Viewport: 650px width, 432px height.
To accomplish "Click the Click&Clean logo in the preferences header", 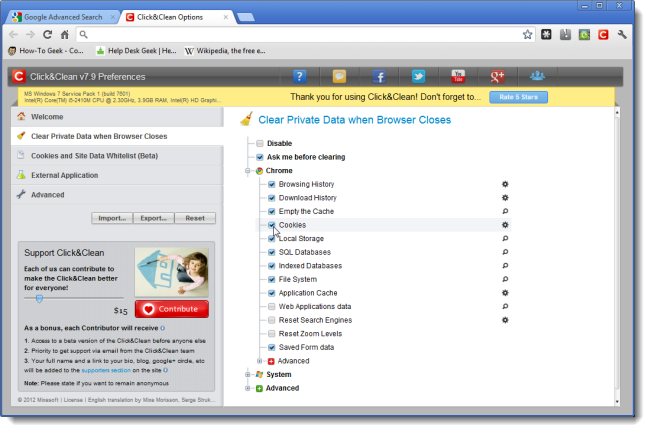I will [19, 76].
